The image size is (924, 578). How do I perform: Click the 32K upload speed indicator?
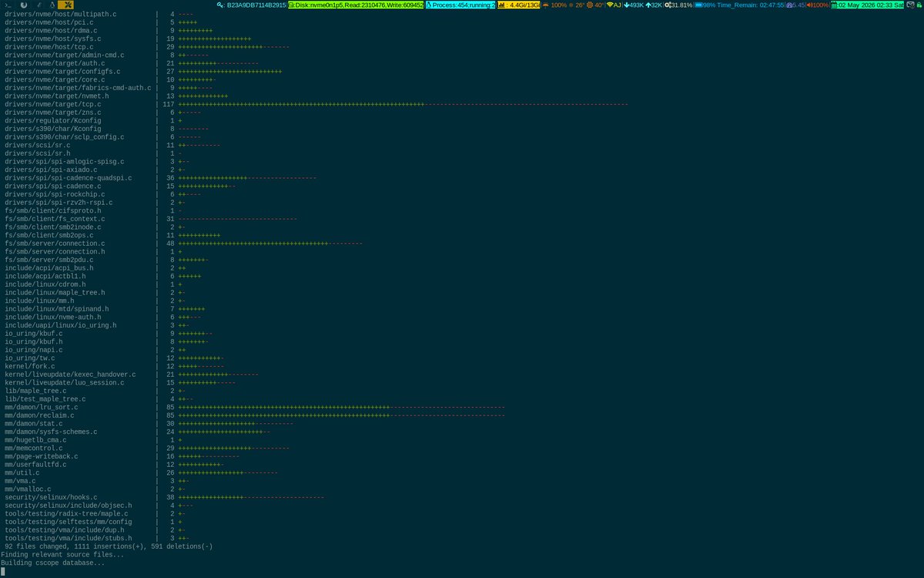654,5
